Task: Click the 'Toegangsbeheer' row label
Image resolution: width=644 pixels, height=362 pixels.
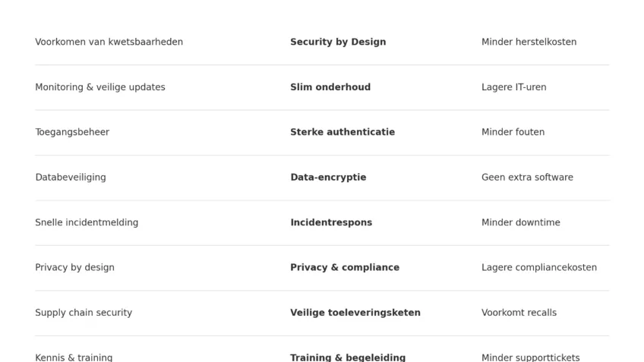Action: pos(72,132)
